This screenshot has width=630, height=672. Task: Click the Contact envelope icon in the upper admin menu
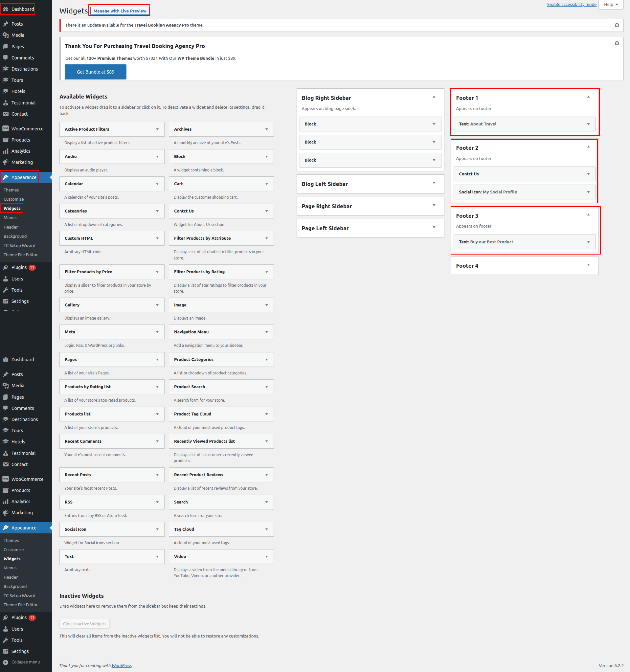click(x=5, y=114)
